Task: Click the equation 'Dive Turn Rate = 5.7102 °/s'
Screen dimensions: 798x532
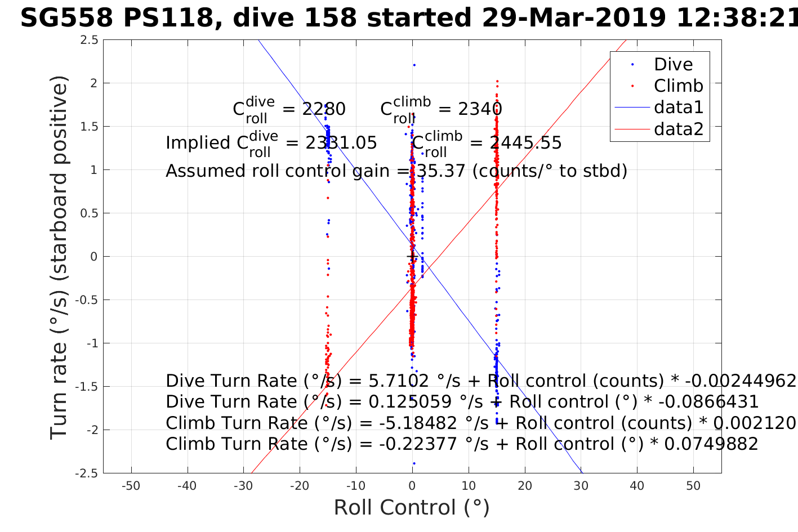Action: coord(481,381)
